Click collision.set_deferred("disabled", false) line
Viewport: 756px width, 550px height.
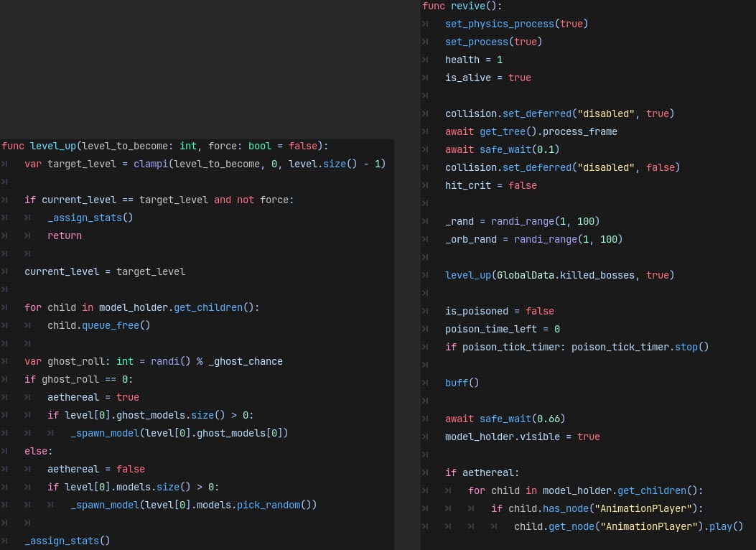pyautogui.click(x=563, y=167)
